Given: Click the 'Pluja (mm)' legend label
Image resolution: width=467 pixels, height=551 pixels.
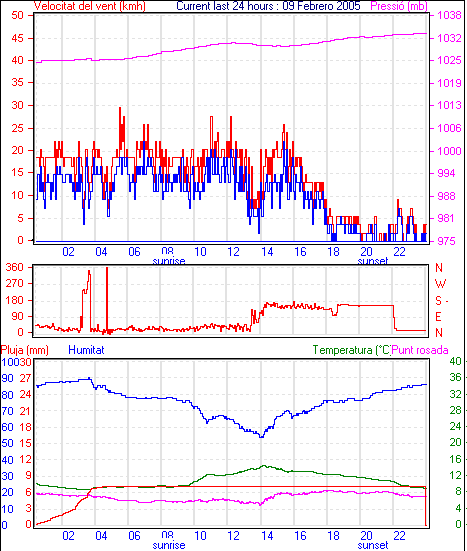Looking at the screenshot, I should point(25,350).
